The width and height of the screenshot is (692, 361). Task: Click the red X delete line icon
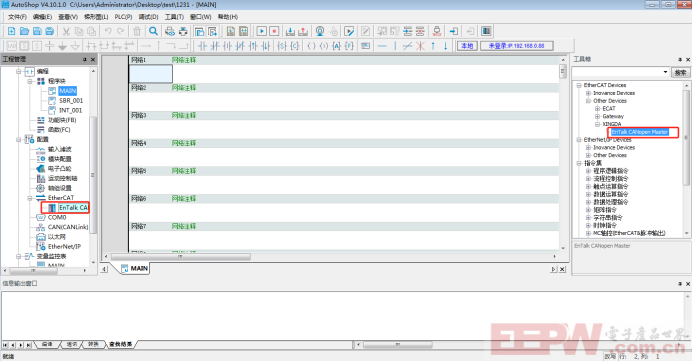point(420,46)
